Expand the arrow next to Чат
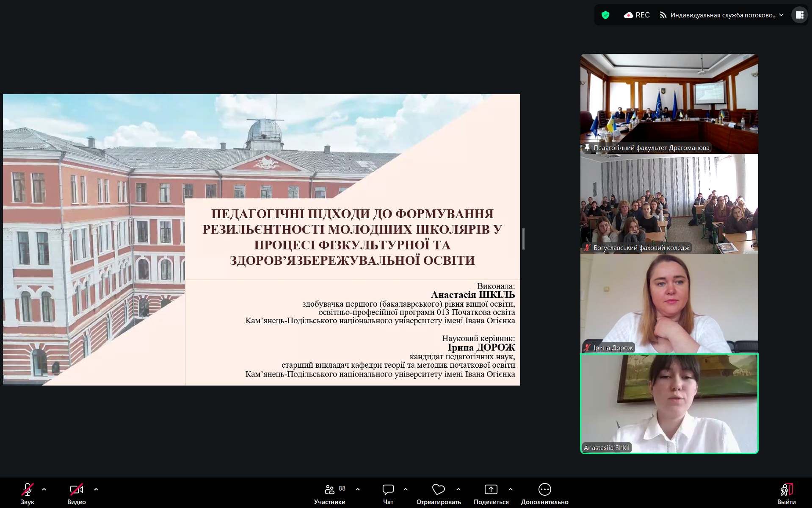Viewport: 812px width, 508px height. (406, 489)
